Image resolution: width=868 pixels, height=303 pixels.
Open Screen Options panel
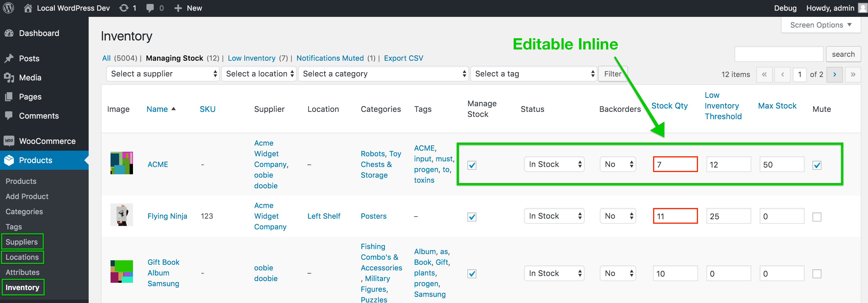(821, 25)
